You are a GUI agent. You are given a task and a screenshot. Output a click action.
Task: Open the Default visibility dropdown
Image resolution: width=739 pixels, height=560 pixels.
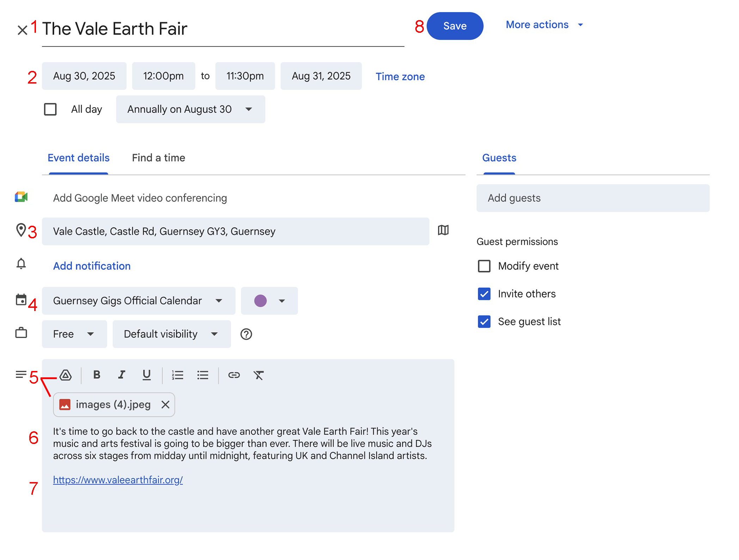tap(172, 334)
